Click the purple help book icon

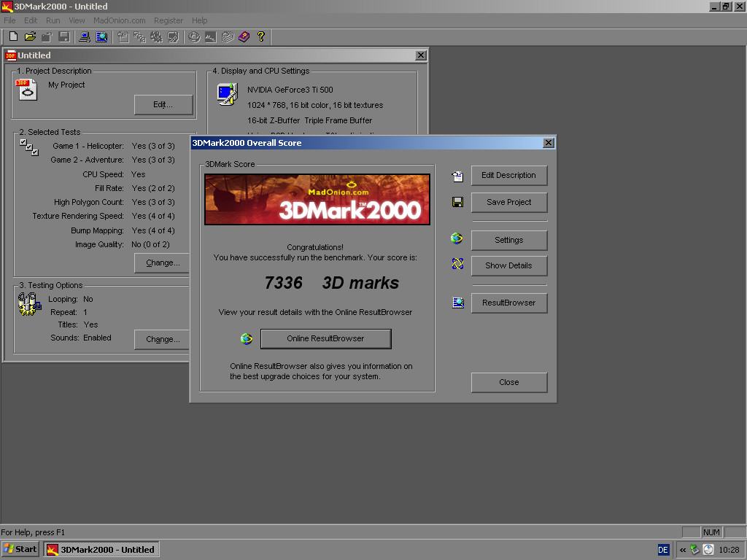tap(244, 36)
